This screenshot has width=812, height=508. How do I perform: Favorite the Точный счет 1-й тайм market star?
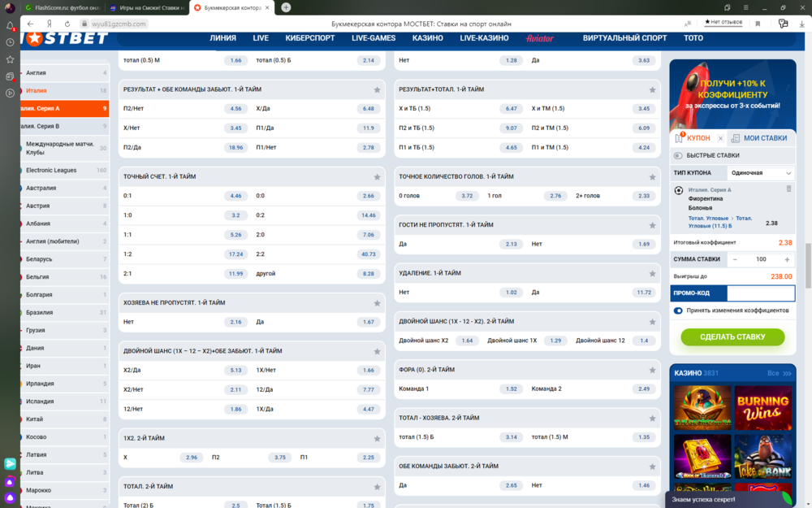pyautogui.click(x=377, y=177)
